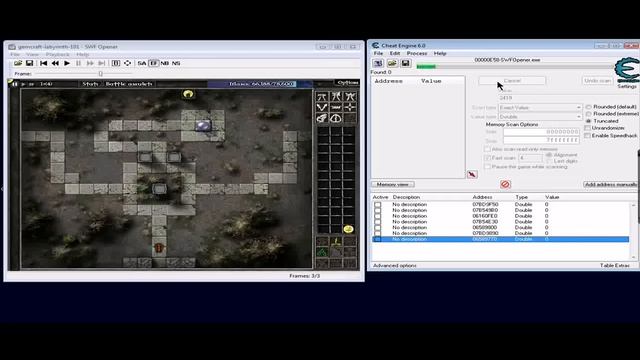Screen dimensions: 640x360
Task: Toggle the Fast scan checkbox
Action: point(487,158)
